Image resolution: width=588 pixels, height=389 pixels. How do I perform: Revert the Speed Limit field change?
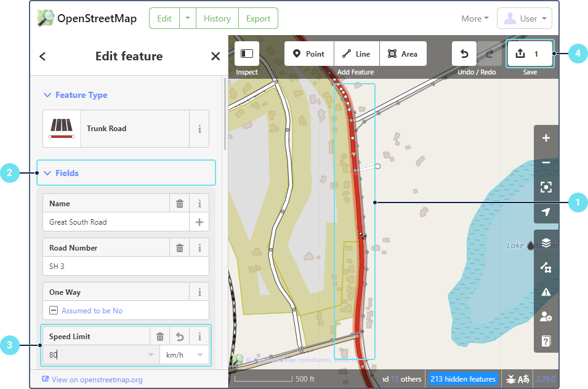[179, 337]
